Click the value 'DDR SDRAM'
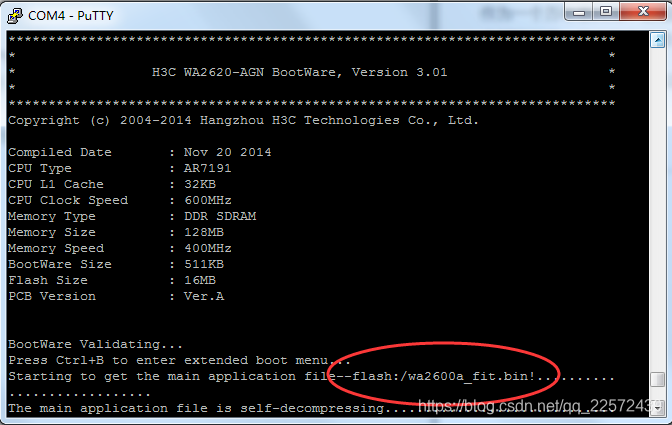This screenshot has width=672, height=425. (220, 216)
